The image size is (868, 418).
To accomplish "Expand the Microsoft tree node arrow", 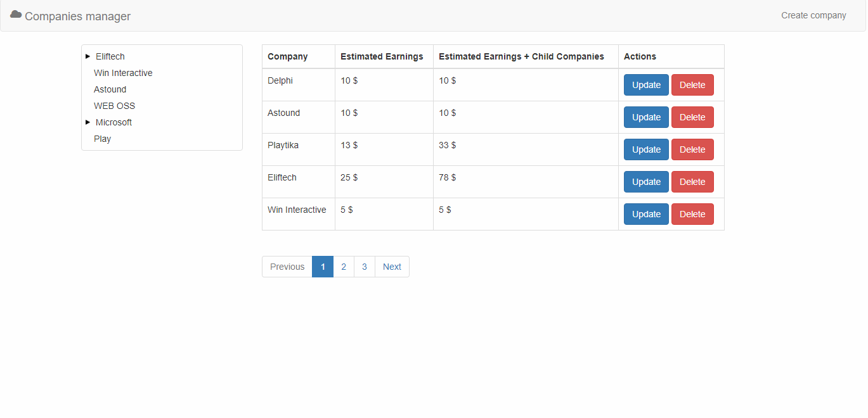I will [x=88, y=122].
